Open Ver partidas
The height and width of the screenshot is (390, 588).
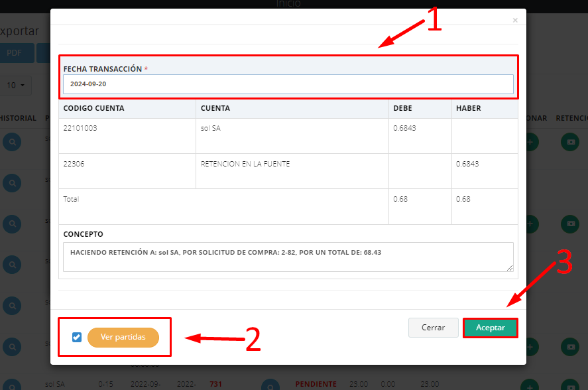[123, 337]
